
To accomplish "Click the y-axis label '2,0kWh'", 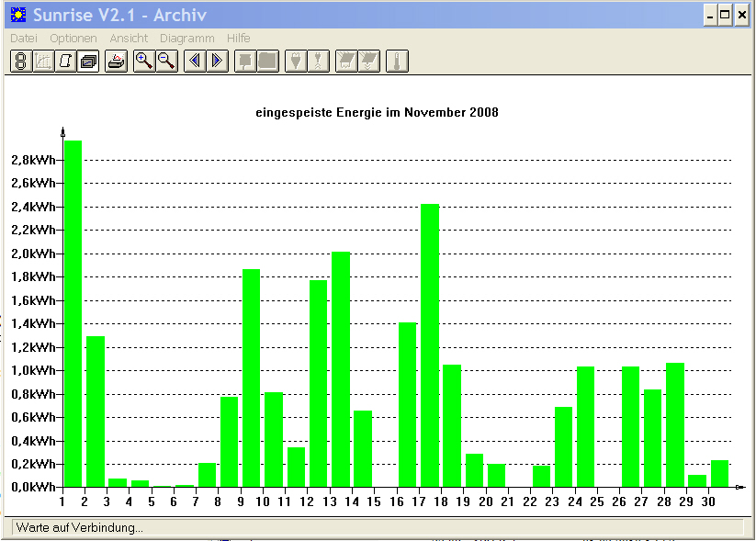I will point(33,254).
